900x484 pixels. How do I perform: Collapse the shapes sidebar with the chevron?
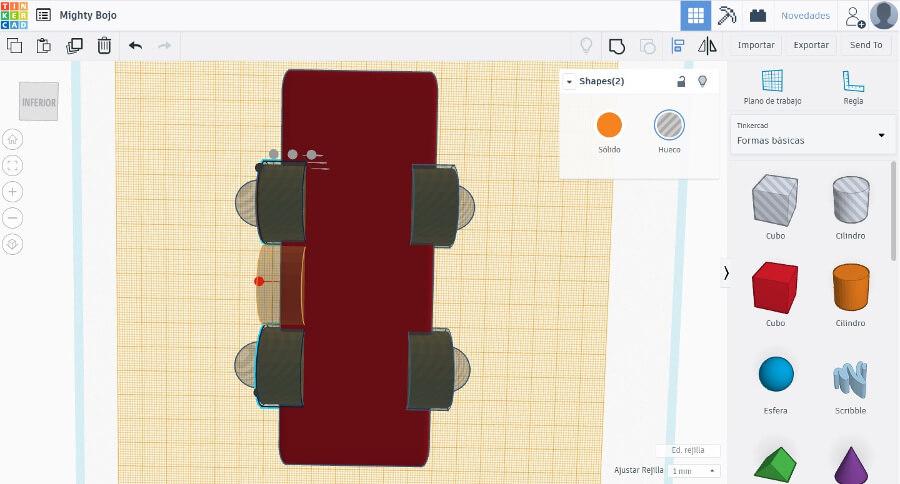[726, 272]
